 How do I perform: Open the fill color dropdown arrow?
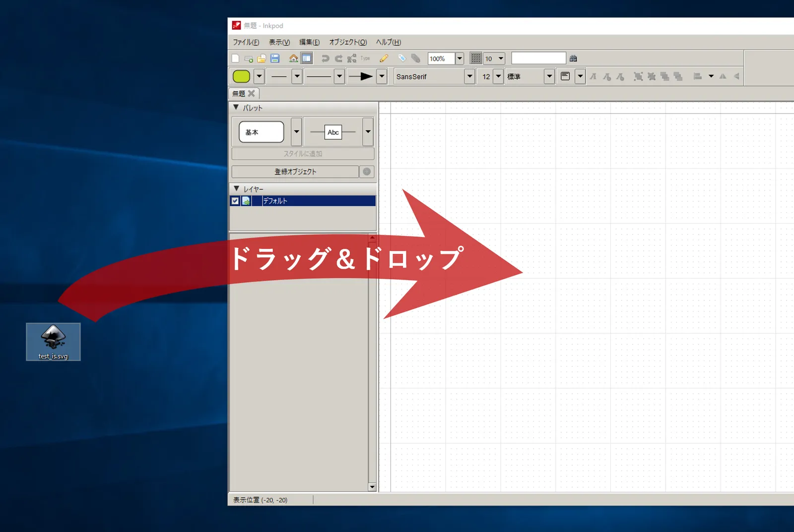[x=259, y=76]
